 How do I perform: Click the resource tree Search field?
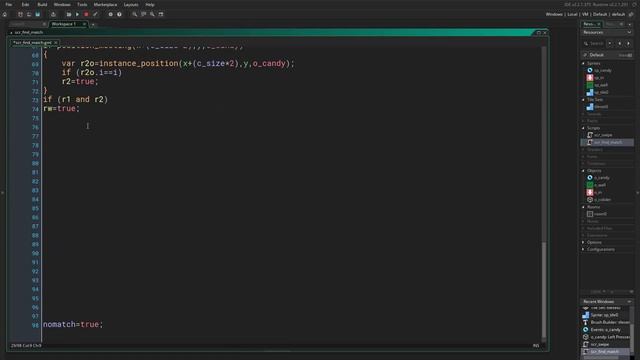[x=595, y=43]
